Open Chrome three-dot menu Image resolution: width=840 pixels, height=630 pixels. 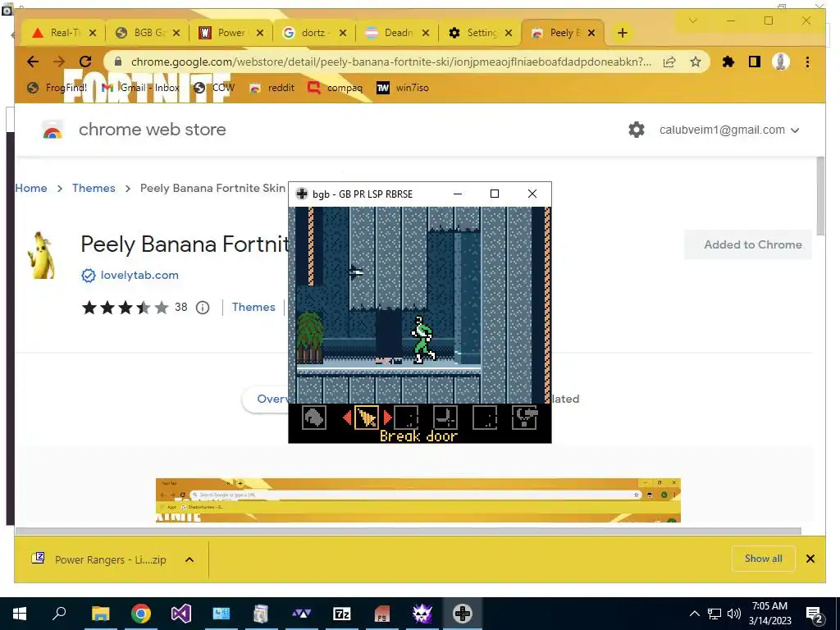(x=807, y=62)
